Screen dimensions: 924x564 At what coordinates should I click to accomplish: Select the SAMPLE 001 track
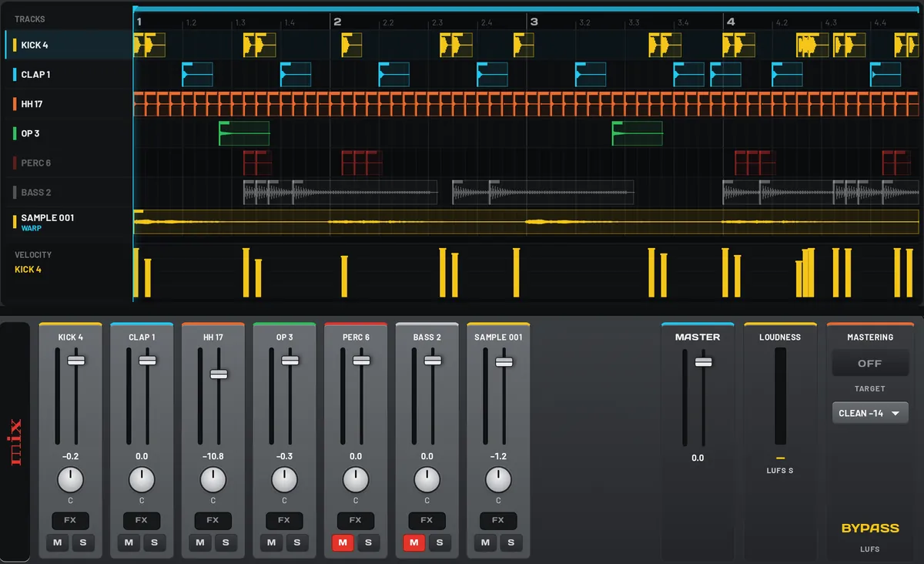coord(68,222)
